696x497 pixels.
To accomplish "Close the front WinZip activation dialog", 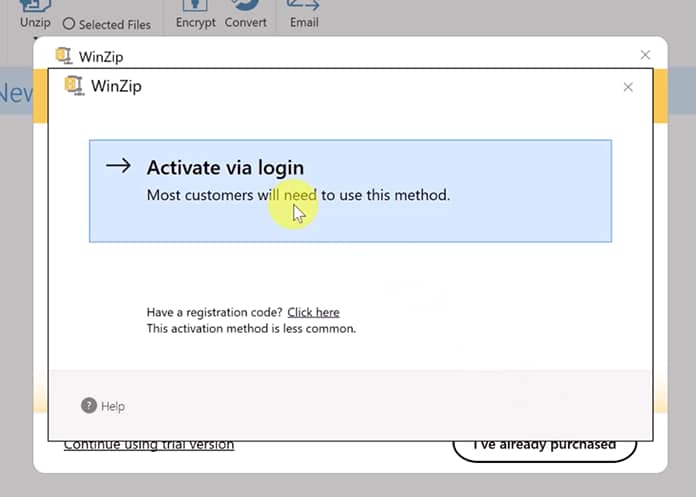I will [x=628, y=87].
